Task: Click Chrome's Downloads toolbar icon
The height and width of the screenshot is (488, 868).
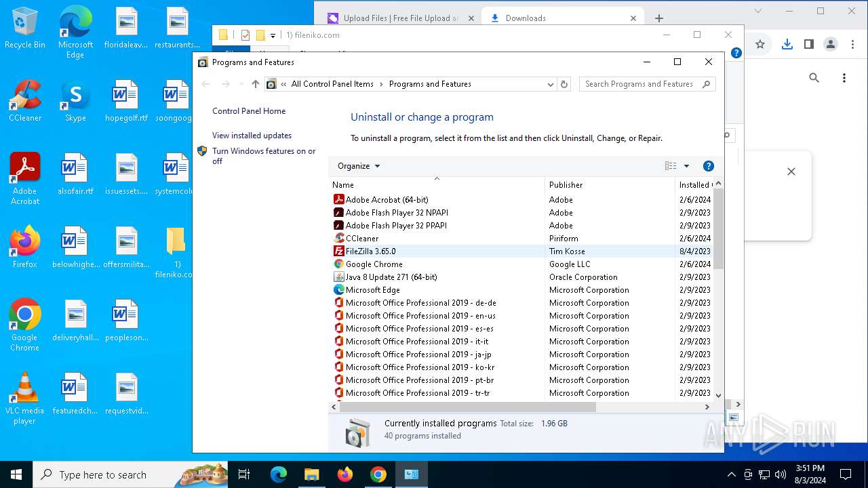Action: pyautogui.click(x=787, y=44)
